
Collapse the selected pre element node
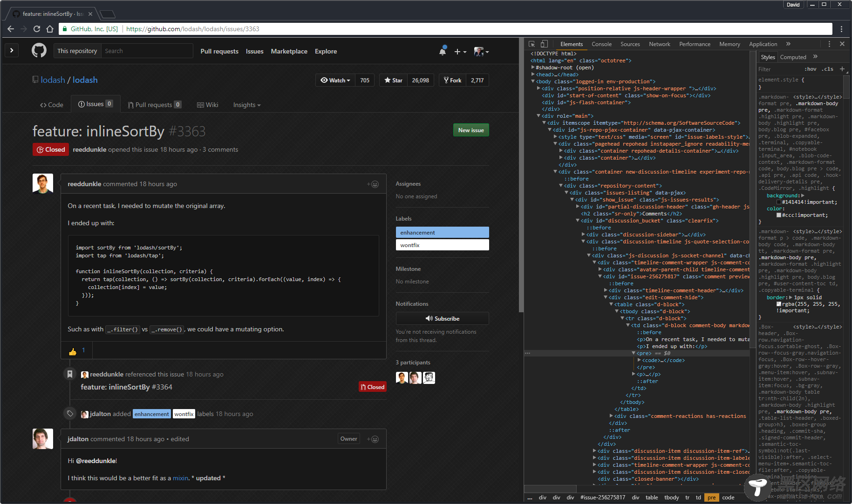634,353
